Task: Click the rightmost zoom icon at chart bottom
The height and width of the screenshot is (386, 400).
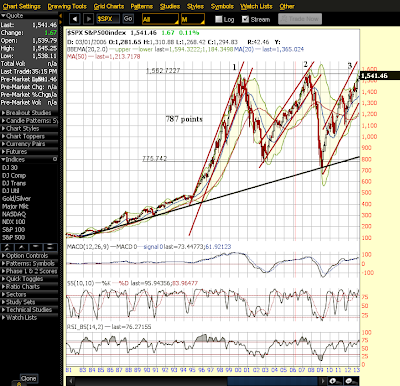Action: tap(351, 381)
